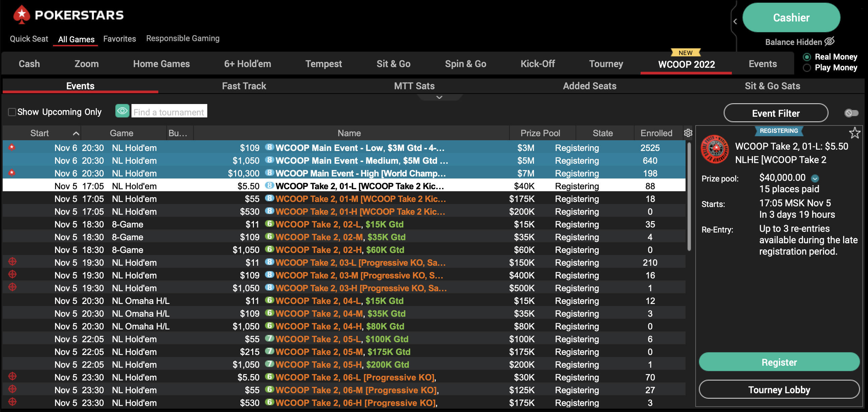Click 7-max badge on Take 2 05-L row
The image size is (868, 412).
click(x=269, y=338)
